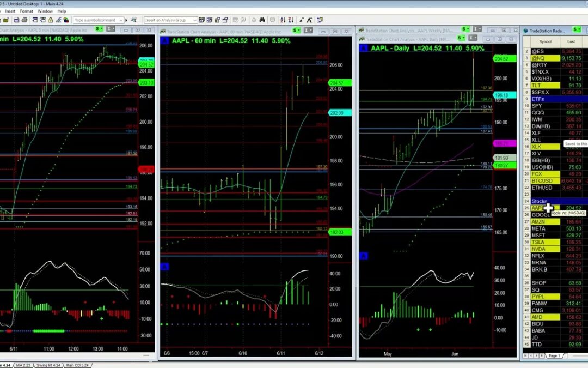Open the green S symbol-link dropdown on 5 min chart
Image resolution: width=588 pixels, height=368 pixels.
(x=99, y=29)
